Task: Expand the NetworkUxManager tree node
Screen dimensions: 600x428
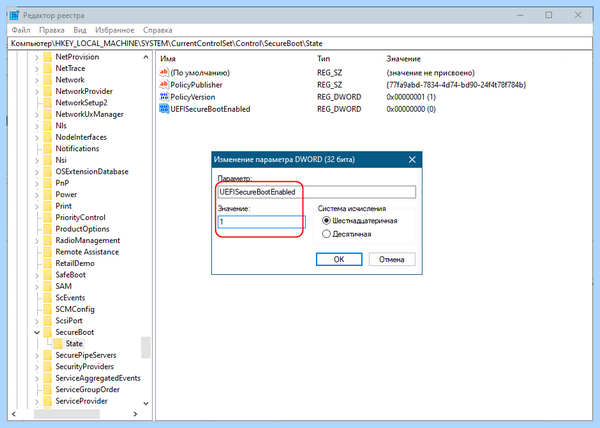Action: tap(37, 115)
